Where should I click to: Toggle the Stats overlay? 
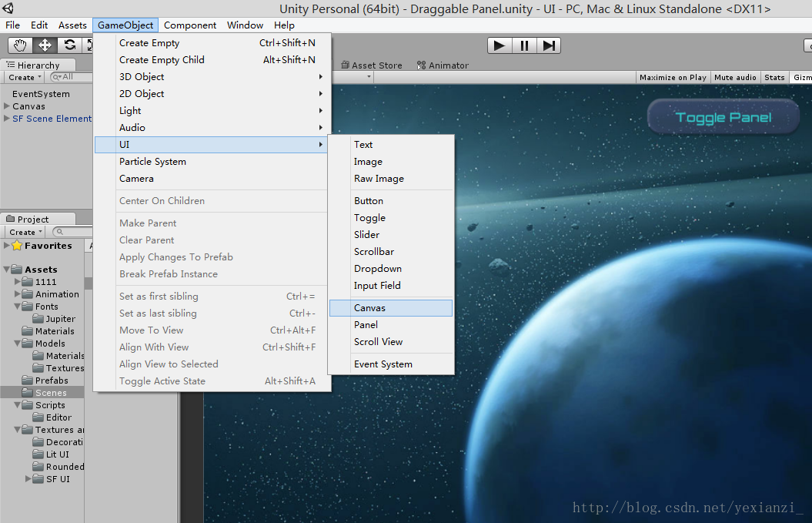[774, 77]
